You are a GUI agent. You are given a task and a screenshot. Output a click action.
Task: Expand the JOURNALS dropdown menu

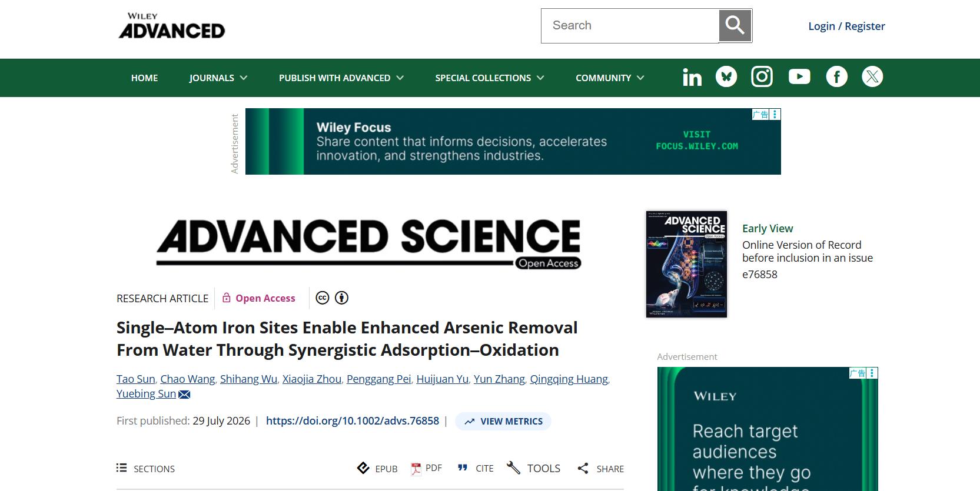point(218,78)
